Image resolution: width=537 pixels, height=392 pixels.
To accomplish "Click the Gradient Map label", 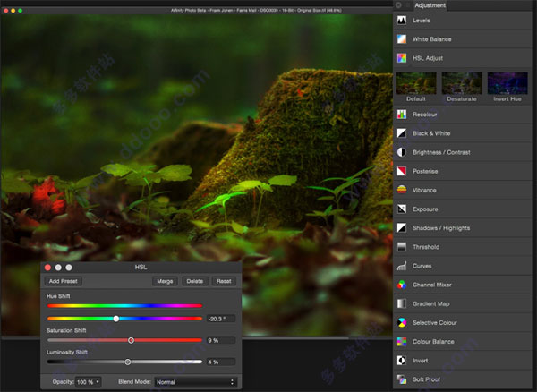I will tap(430, 303).
